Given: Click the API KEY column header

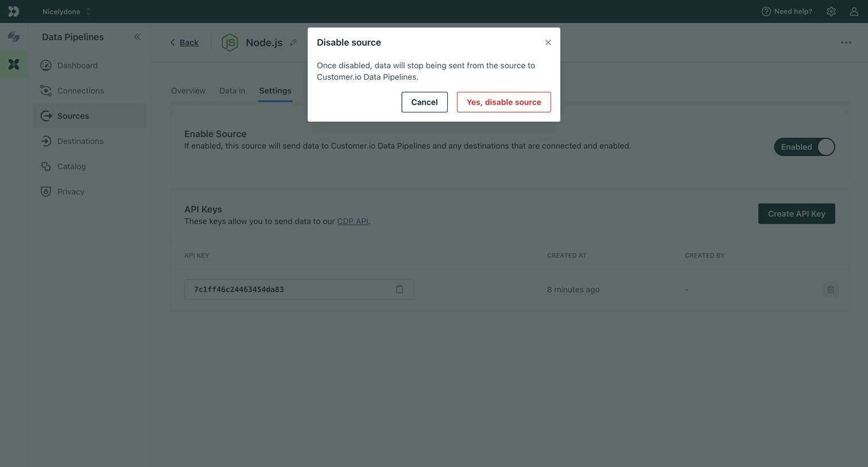Looking at the screenshot, I should [x=197, y=255].
